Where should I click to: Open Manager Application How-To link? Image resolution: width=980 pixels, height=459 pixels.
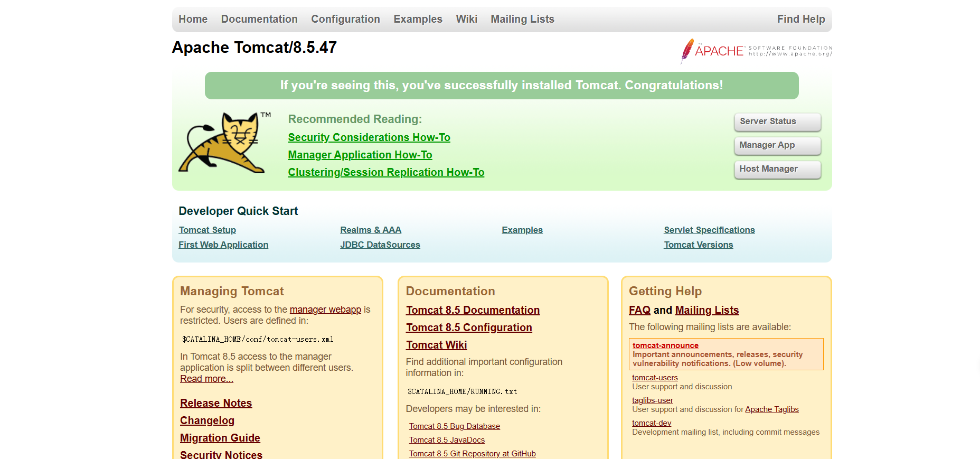click(x=360, y=155)
